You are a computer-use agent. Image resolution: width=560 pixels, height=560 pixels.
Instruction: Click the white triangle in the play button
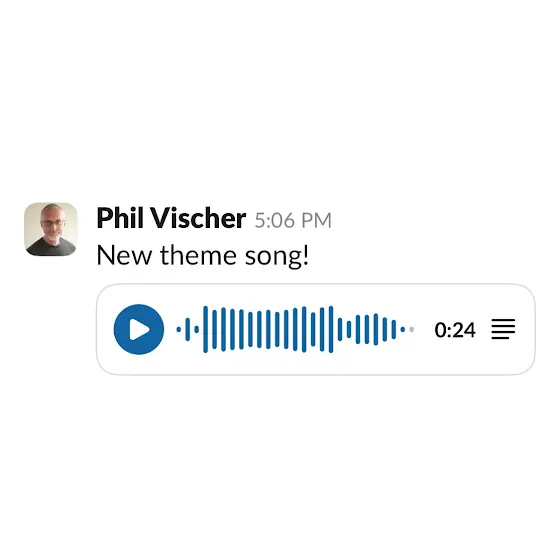(x=139, y=329)
